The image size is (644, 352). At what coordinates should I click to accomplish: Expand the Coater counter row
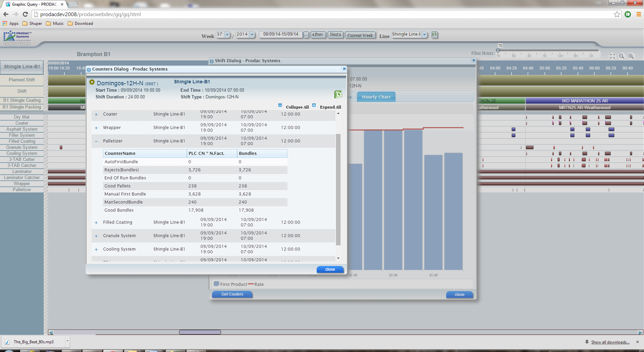(96, 115)
